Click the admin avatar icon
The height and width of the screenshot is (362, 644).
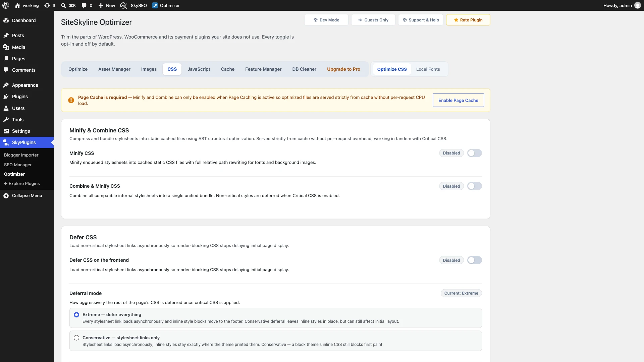pos(638,5)
